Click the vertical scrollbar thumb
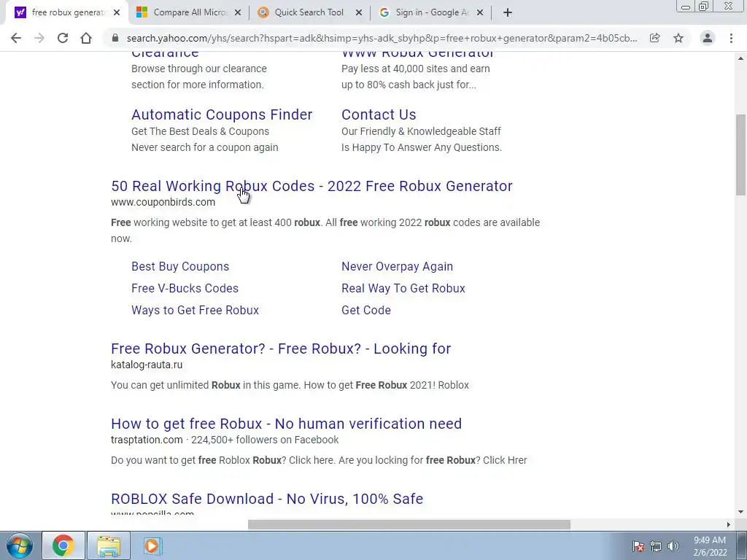This screenshot has height=560, width=747. 741,155
